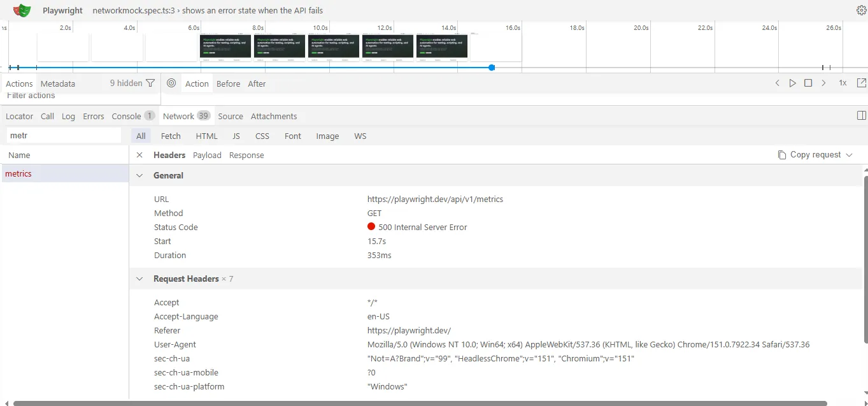Open settings via the gear icon

pyautogui.click(x=861, y=10)
